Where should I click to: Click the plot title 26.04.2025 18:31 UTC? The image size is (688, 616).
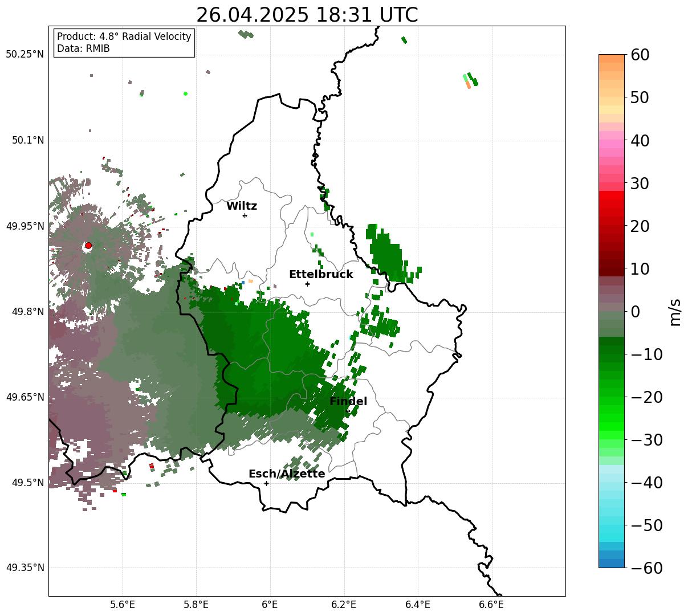click(307, 15)
